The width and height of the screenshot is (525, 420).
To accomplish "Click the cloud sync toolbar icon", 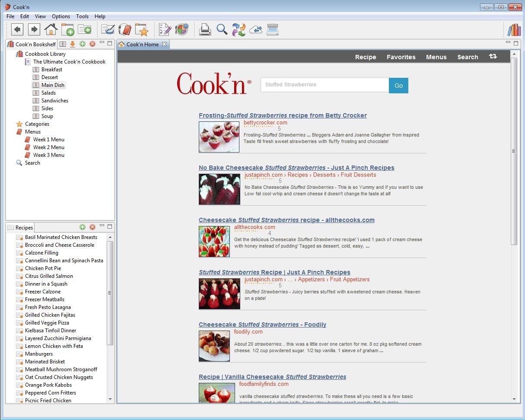I will 256,29.
